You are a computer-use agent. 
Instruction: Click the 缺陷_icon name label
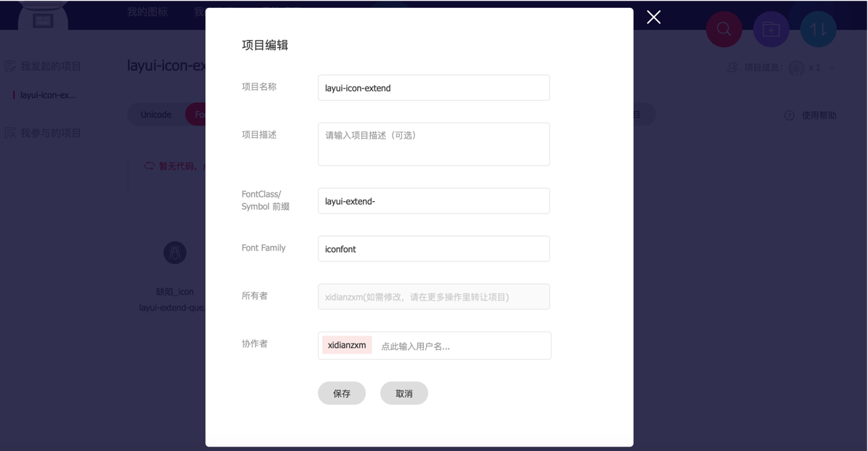coord(175,291)
